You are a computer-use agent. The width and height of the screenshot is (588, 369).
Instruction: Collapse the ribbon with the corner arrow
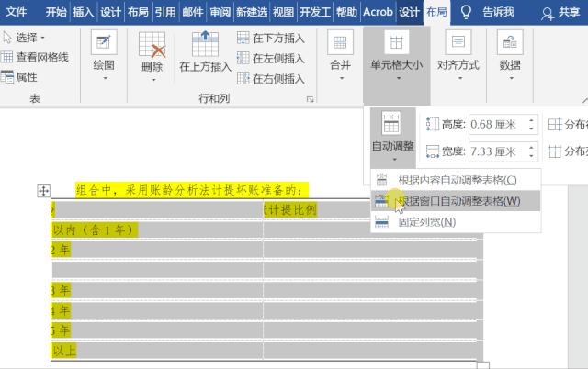585,100
